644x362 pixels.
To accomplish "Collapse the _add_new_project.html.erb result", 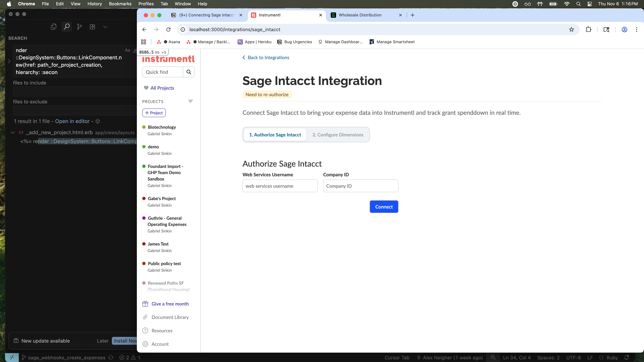I will [13, 132].
